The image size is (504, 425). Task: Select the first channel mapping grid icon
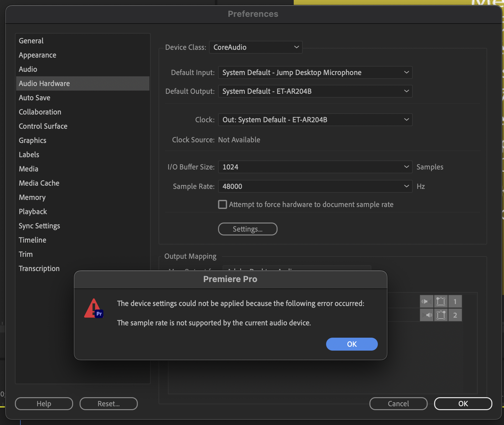pos(441,301)
